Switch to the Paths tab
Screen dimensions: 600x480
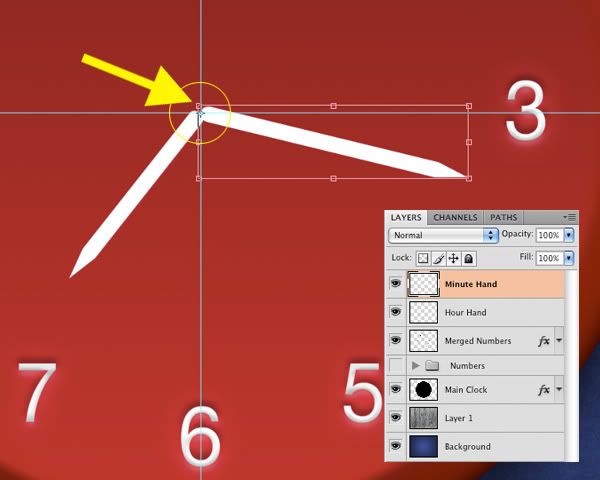[x=503, y=217]
